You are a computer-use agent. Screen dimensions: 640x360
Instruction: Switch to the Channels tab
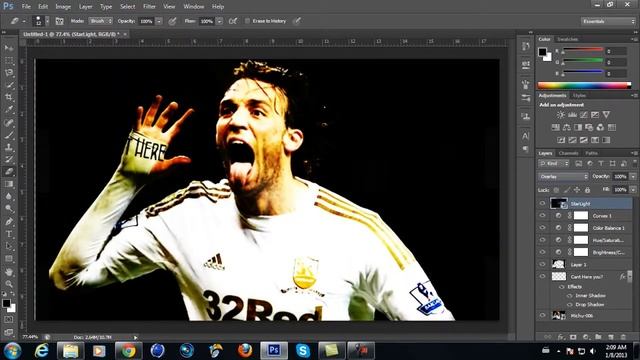click(x=568, y=153)
